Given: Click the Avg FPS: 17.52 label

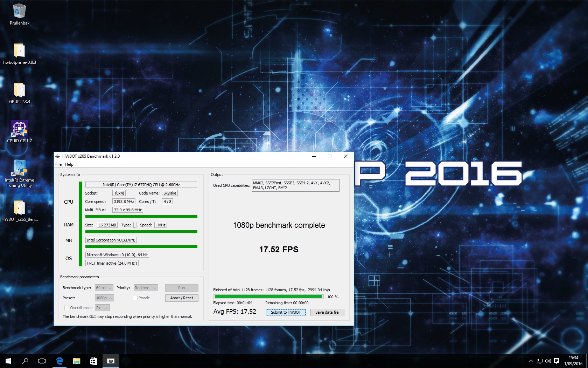Looking at the screenshot, I should coord(234,312).
